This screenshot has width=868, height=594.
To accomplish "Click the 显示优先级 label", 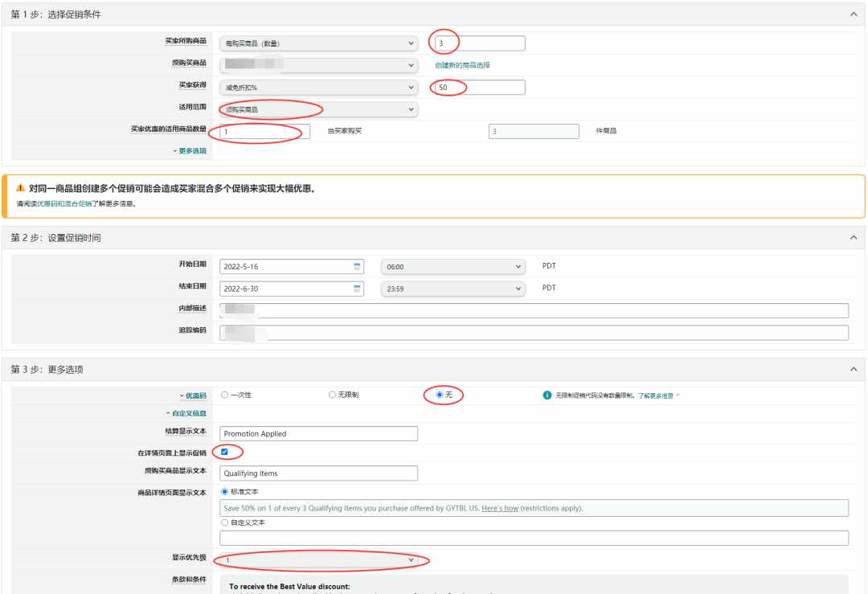I will pos(189,558).
